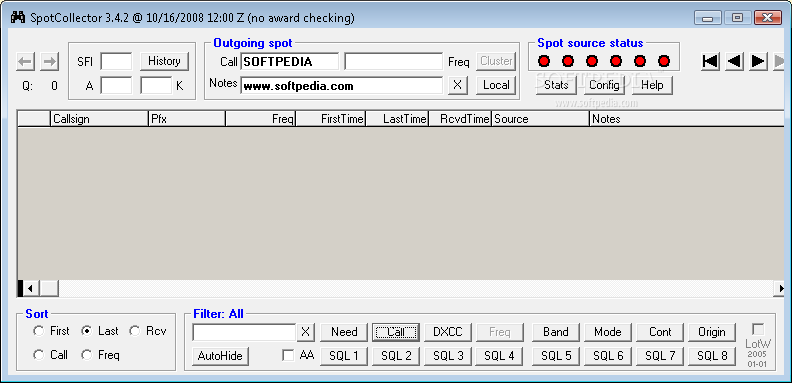792x383 pixels.
Task: Run the SQL 5 filter
Action: (x=556, y=356)
